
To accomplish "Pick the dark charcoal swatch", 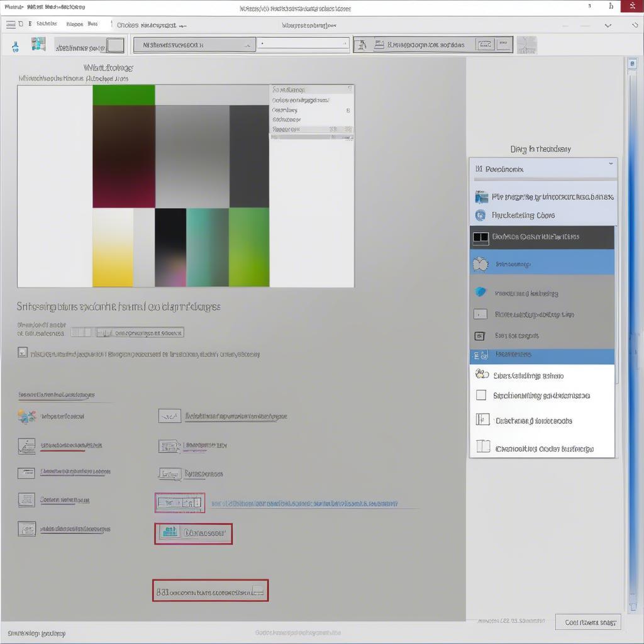I will click(249, 157).
